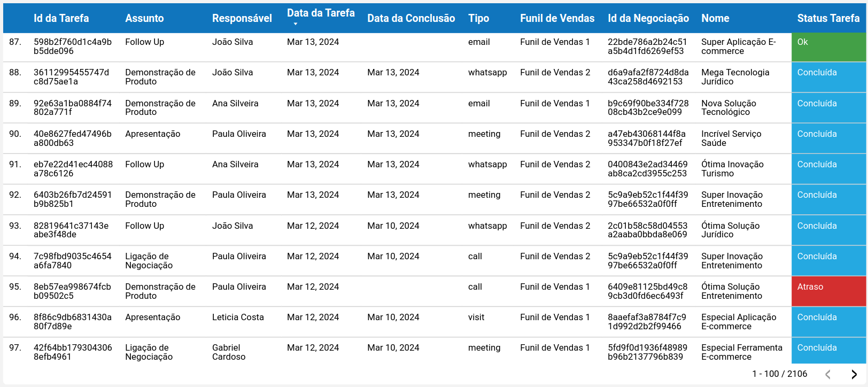Image resolution: width=868 pixels, height=387 pixels.
Task: Sort by the Nome column header
Action: coord(715,18)
